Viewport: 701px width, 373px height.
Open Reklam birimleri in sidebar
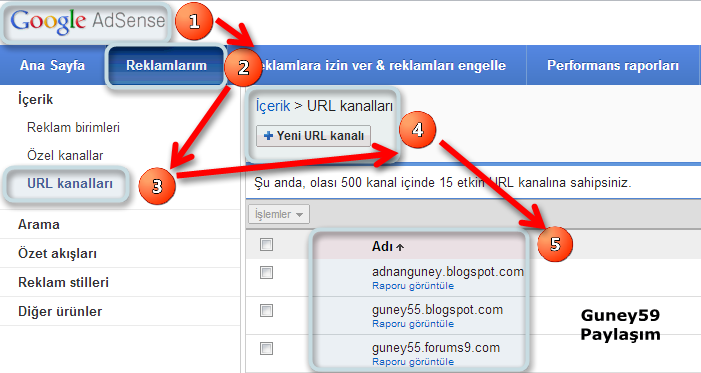point(73,127)
